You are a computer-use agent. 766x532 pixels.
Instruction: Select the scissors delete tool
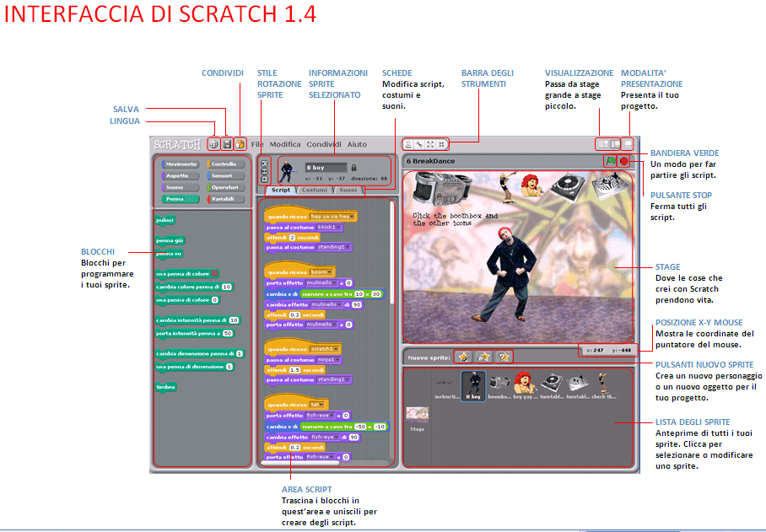point(419,144)
